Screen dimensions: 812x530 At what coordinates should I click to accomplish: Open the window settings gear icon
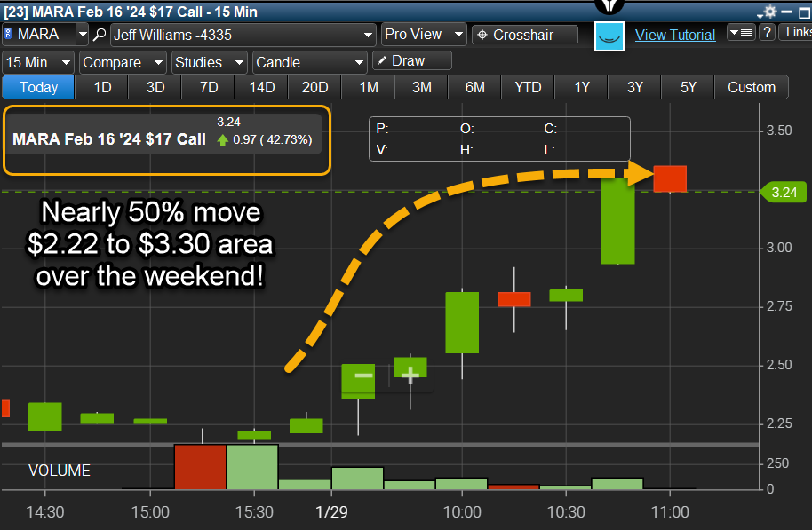pos(770,12)
